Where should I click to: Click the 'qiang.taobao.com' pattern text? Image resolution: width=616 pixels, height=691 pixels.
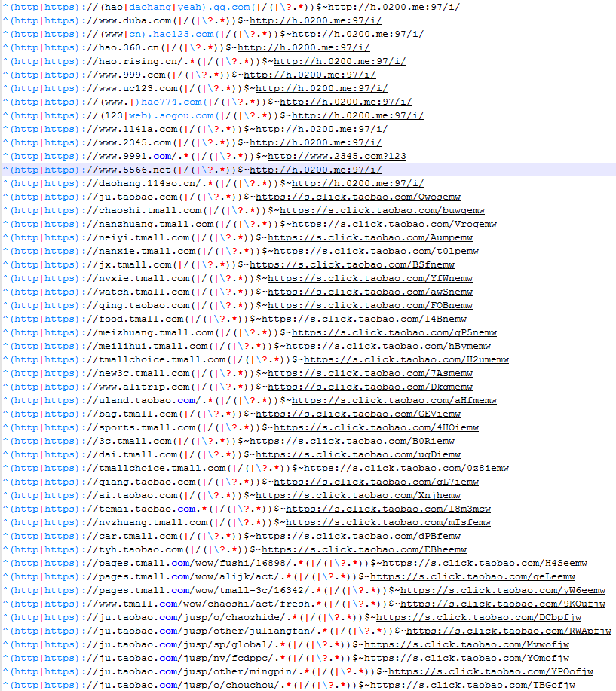(147, 482)
